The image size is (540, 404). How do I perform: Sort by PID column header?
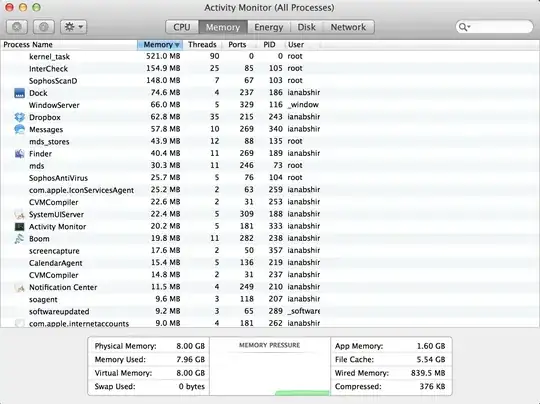coord(269,45)
